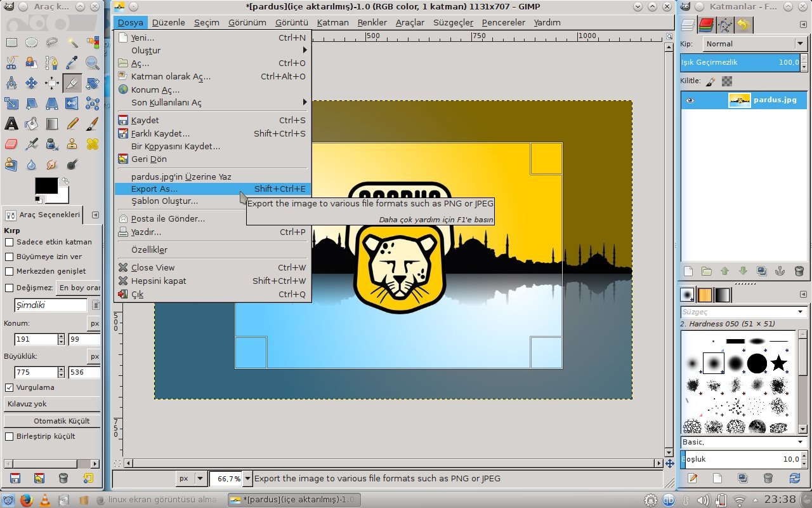Select the Rectangle Select tool
Image resolution: width=812 pixels, height=508 pixels.
pyautogui.click(x=11, y=43)
